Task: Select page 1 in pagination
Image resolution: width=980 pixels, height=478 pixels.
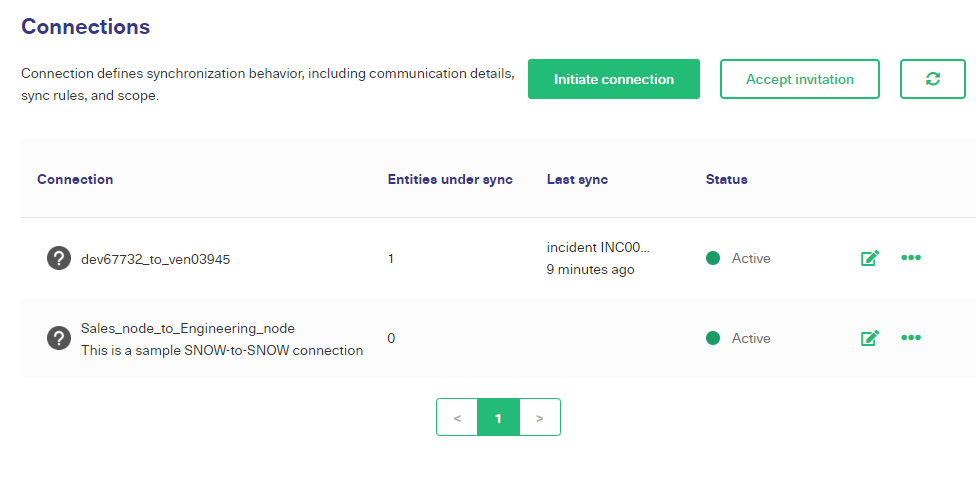Action: 498,417
